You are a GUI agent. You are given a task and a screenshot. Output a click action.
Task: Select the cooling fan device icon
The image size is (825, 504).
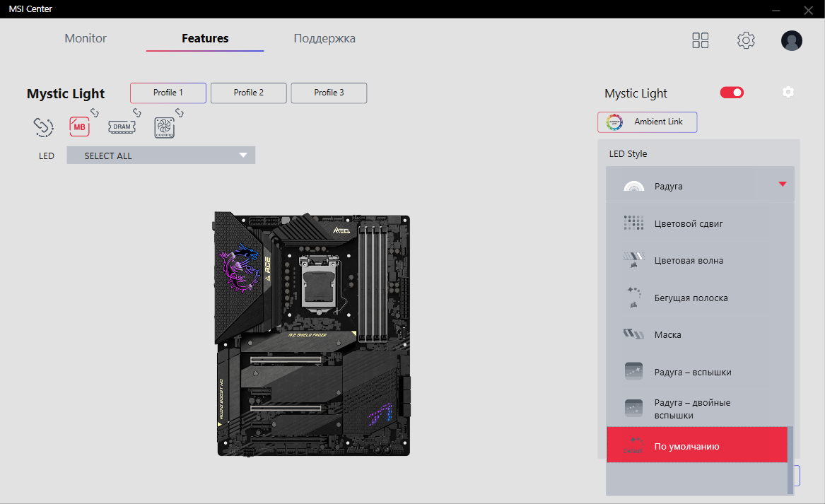(164, 128)
